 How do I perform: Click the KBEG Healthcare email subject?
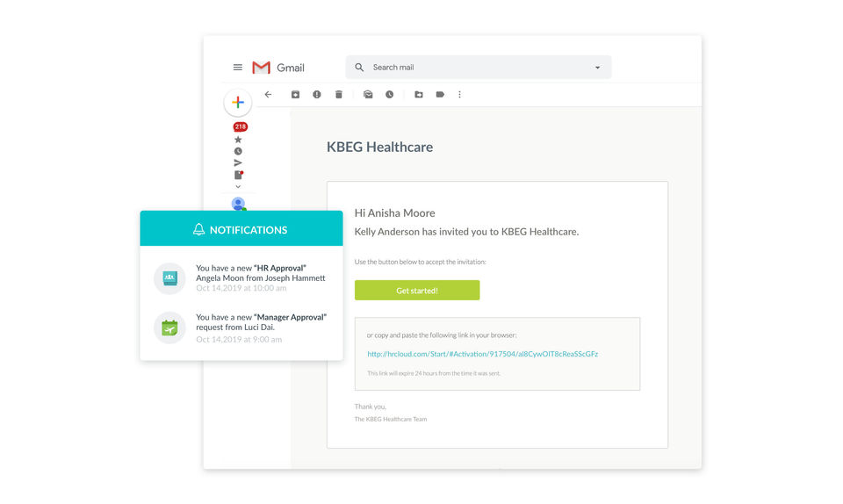point(379,148)
